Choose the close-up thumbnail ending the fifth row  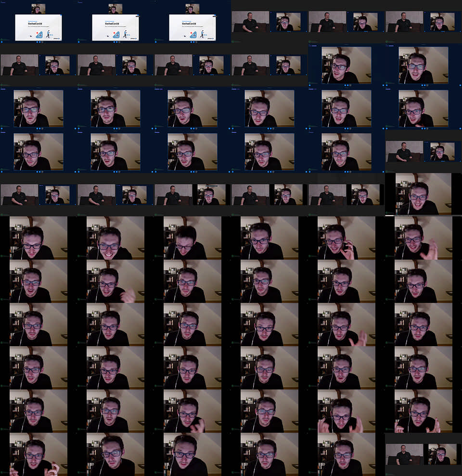[x=423, y=195]
